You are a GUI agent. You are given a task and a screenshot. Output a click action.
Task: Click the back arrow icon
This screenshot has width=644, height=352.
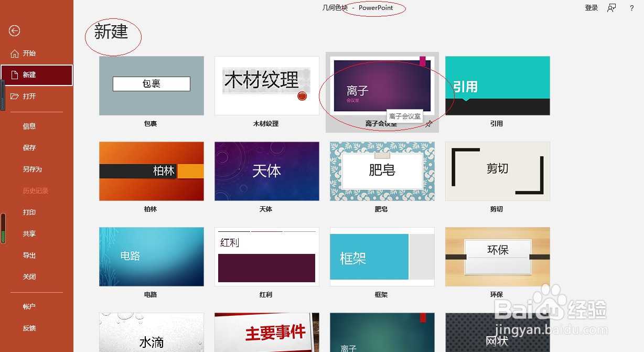click(x=14, y=31)
